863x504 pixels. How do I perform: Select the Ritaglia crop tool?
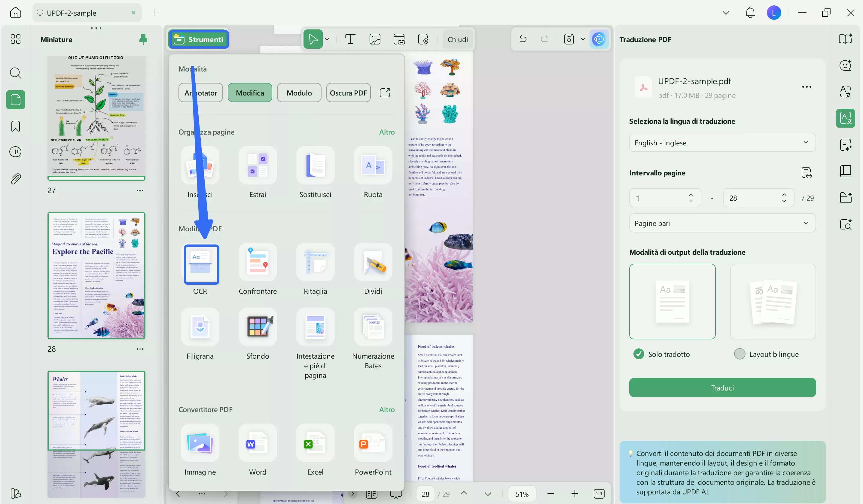(x=315, y=262)
